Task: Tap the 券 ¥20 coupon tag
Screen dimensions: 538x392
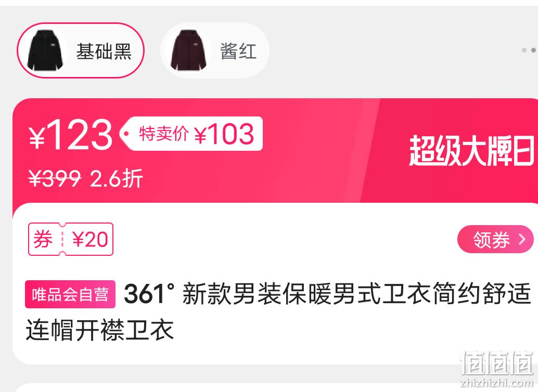Action: point(71,239)
